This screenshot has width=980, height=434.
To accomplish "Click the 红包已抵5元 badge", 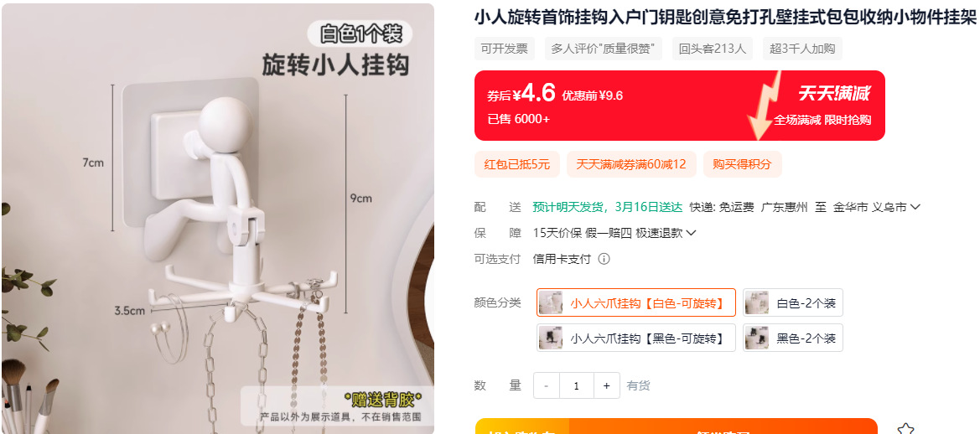I will click(517, 164).
